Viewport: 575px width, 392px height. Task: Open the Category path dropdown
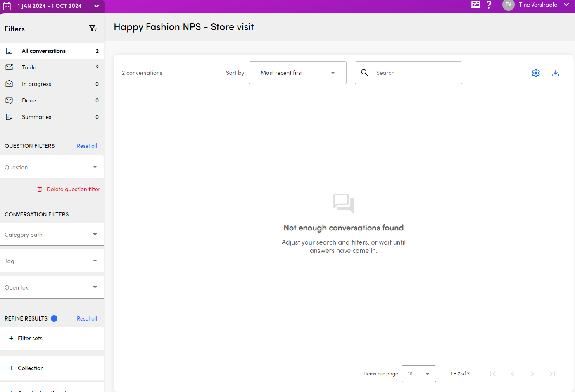pos(52,234)
